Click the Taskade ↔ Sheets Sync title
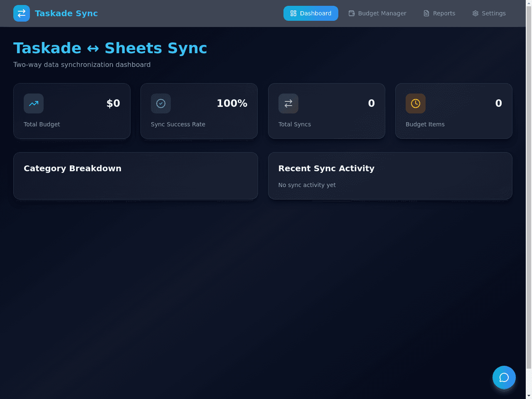 pos(110,48)
